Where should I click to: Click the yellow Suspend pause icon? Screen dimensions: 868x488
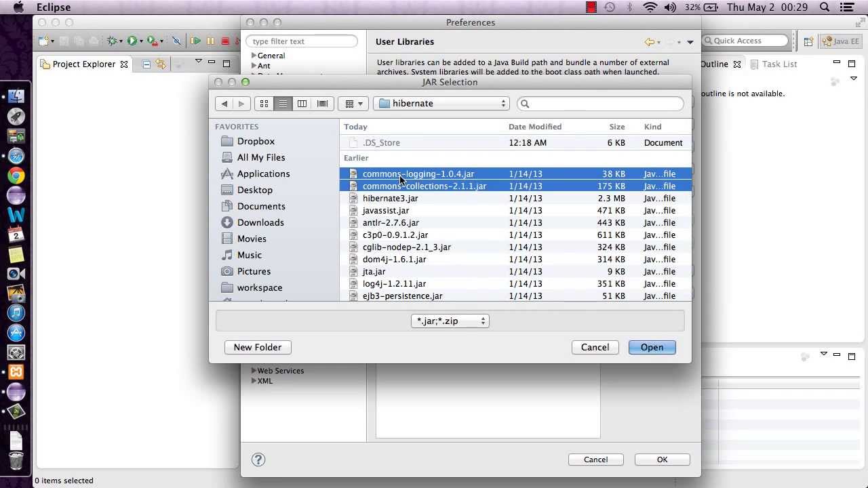211,41
